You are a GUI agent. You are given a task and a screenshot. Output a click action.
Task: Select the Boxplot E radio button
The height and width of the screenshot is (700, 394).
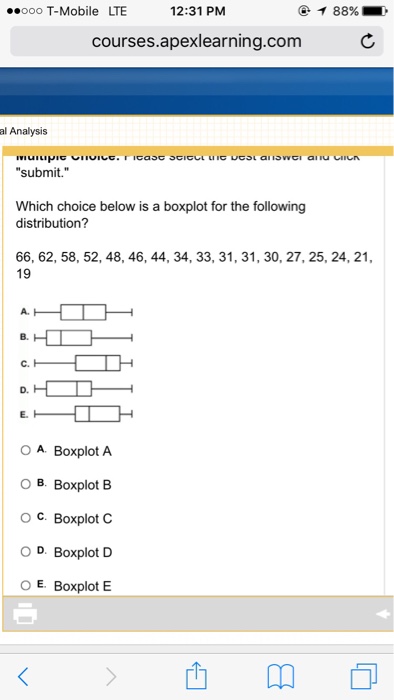tap(25, 585)
